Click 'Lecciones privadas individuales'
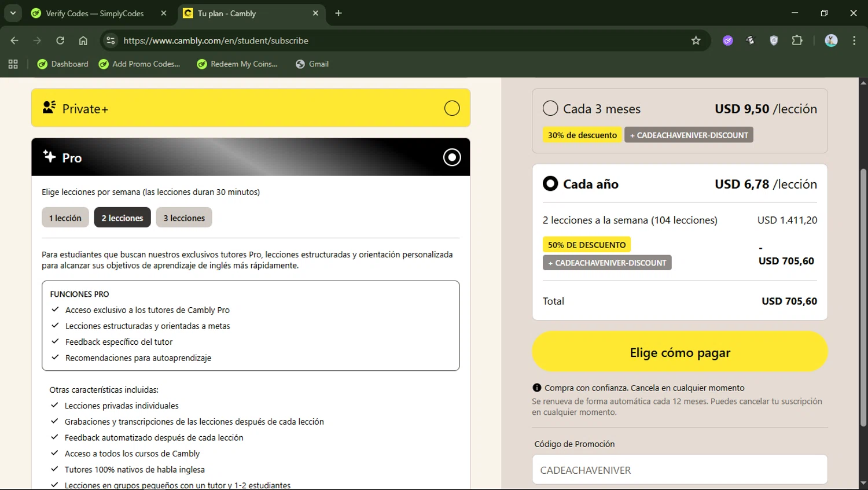The height and width of the screenshot is (490, 868). [122, 406]
